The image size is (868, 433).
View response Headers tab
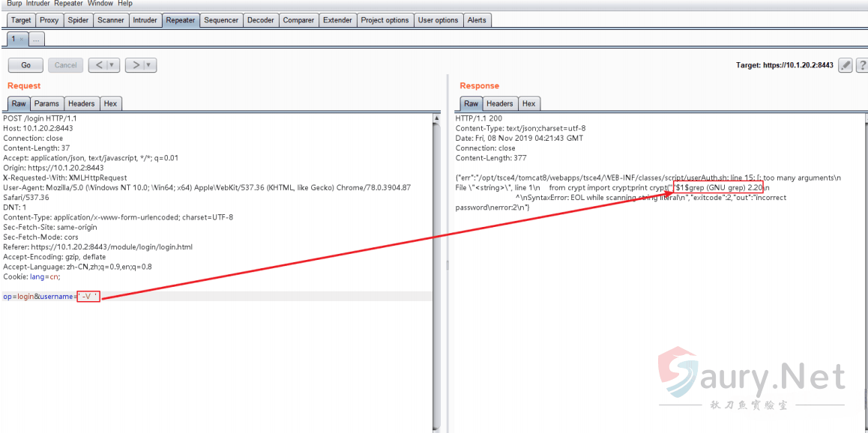tap(499, 103)
